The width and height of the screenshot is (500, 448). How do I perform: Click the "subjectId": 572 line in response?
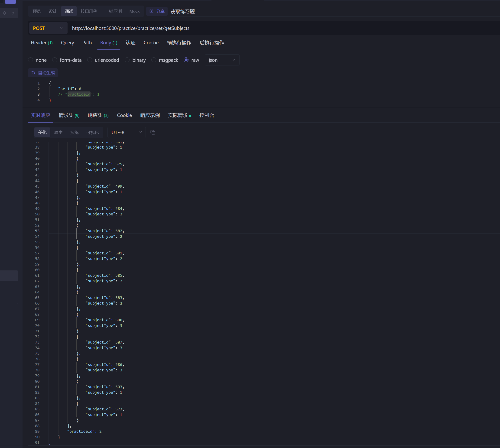[x=105, y=409]
